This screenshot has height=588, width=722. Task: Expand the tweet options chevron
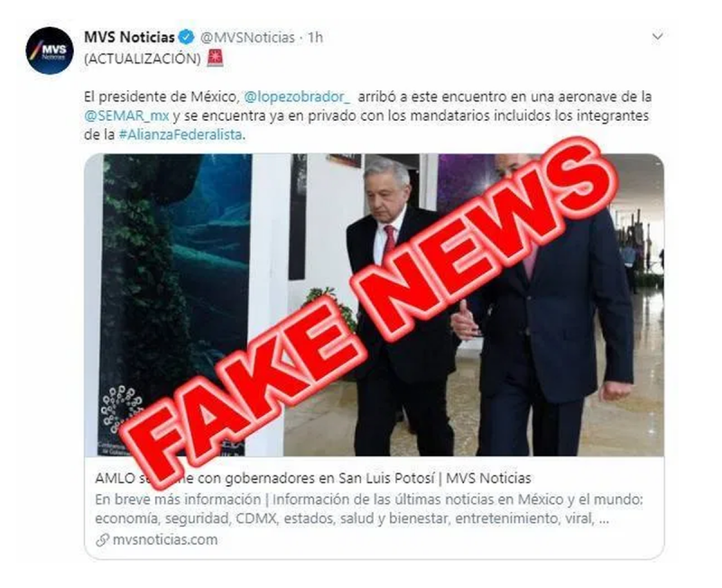click(x=658, y=36)
